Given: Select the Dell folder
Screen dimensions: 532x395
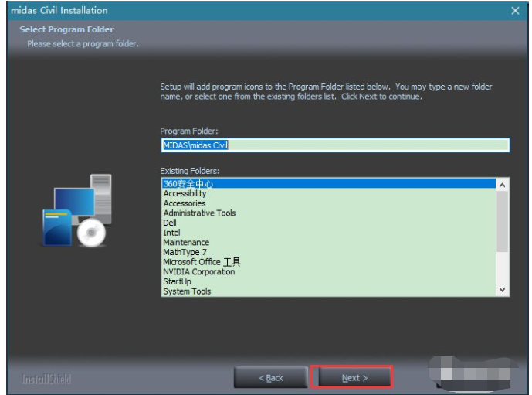Looking at the screenshot, I should [x=328, y=223].
